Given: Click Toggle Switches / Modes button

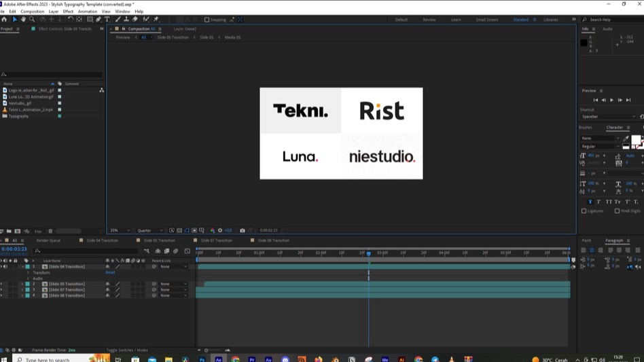Looking at the screenshot, I should [127, 350].
